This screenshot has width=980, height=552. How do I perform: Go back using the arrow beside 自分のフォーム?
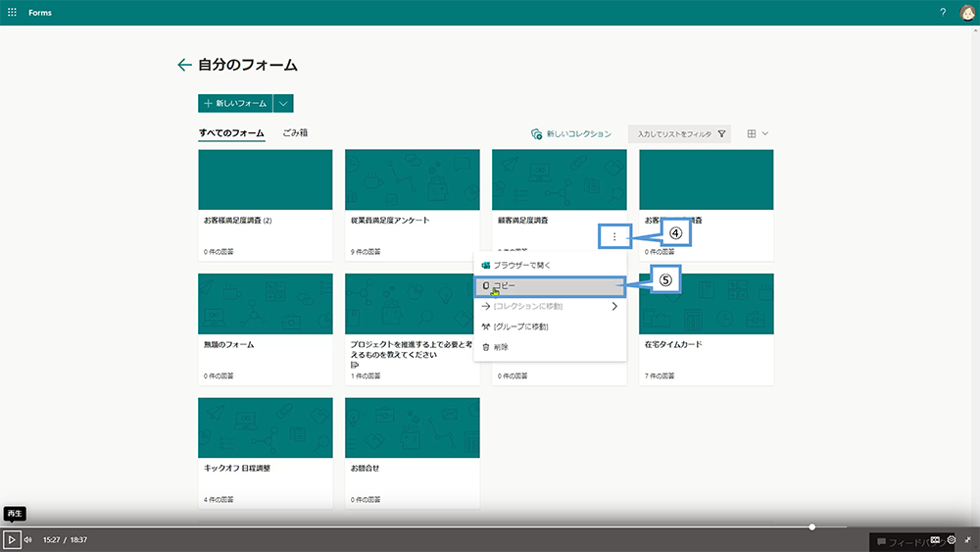[184, 65]
